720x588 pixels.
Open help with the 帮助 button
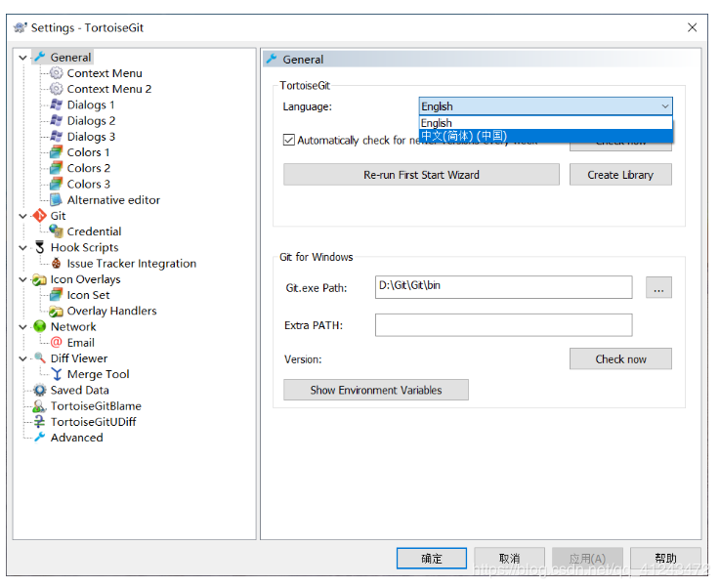coord(665,558)
